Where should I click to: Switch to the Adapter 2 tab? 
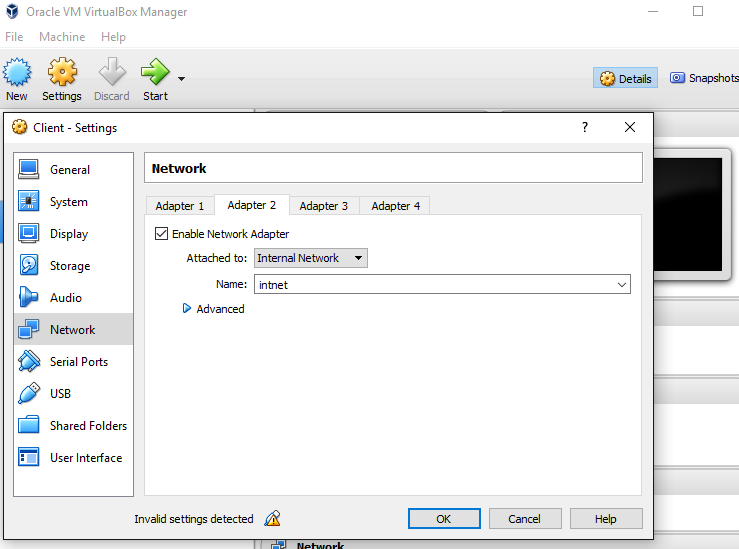(252, 205)
